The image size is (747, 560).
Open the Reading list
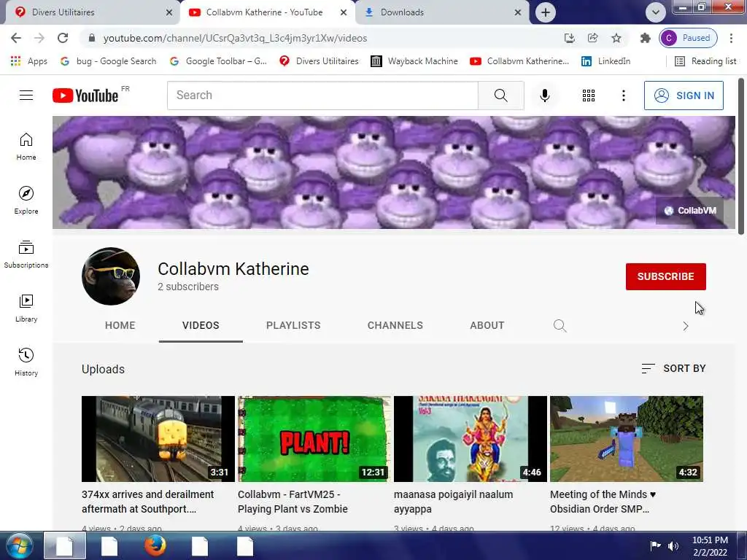coord(706,61)
